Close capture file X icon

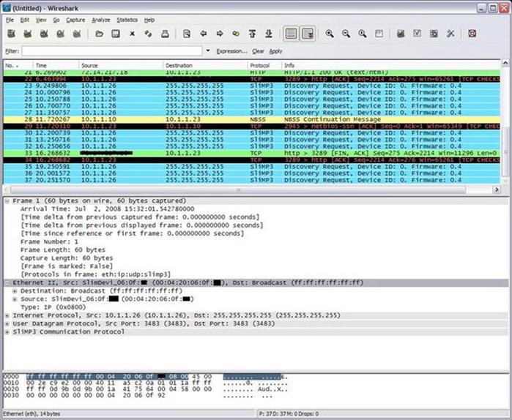point(132,34)
